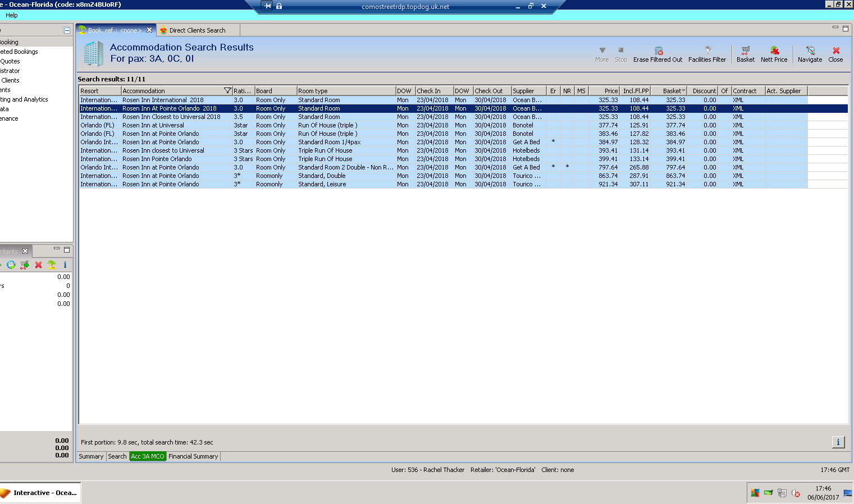Click the green hardware card tray icon
The image size is (854, 504).
pyautogui.click(x=769, y=493)
